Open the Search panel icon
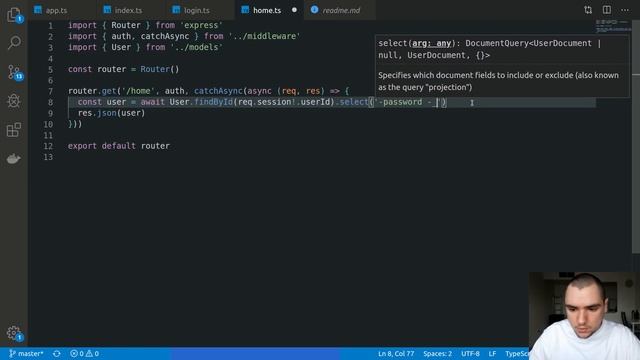 pos(14,42)
